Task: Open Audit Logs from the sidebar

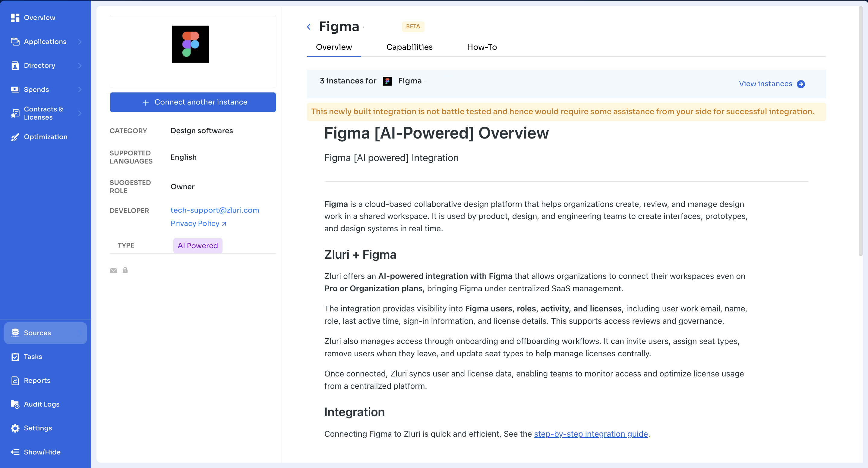Action: 41,404
